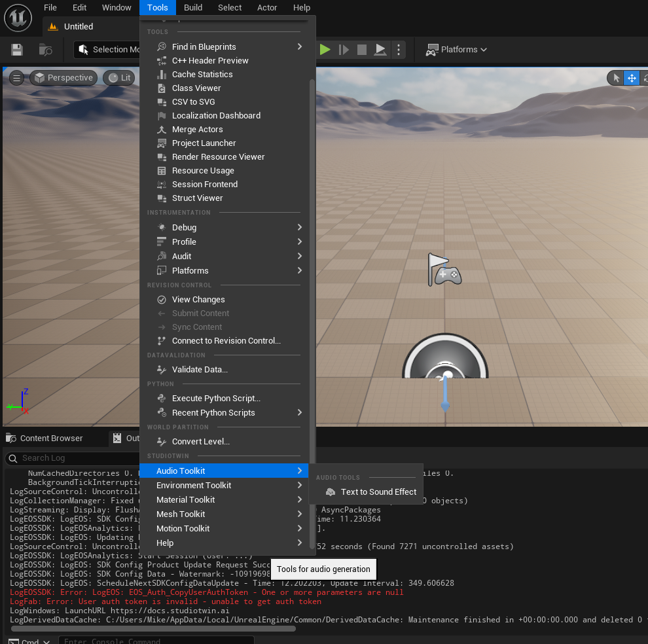Open Selection Mode dropdown
The width and height of the screenshot is (648, 644).
(x=107, y=50)
